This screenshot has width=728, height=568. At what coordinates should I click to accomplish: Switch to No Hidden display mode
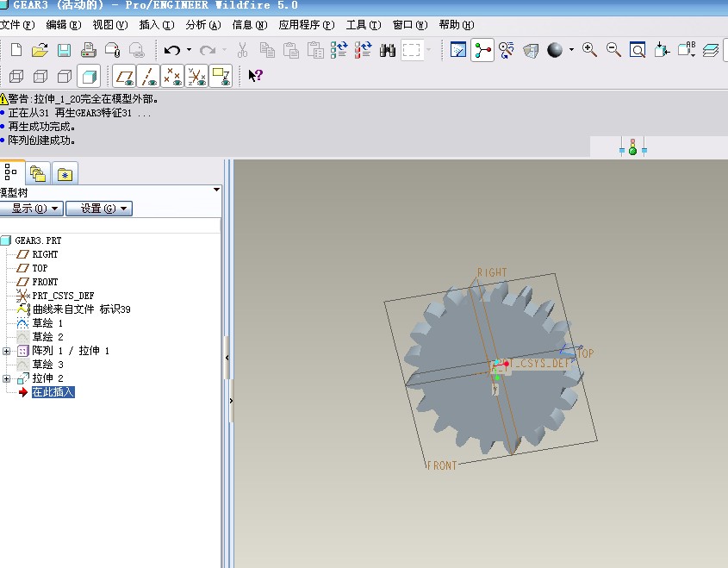[x=65, y=76]
